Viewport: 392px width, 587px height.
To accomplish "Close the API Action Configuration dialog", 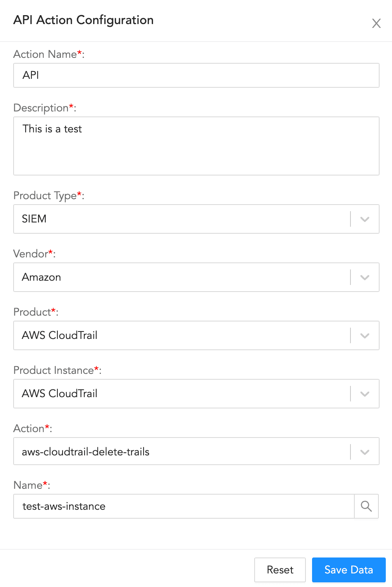I will tap(376, 23).
